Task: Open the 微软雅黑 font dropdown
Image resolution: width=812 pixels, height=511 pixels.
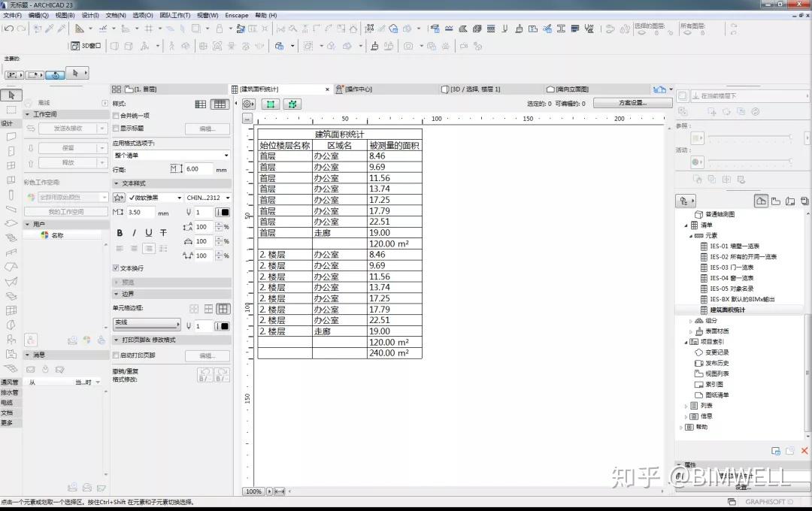Action: tap(156, 198)
